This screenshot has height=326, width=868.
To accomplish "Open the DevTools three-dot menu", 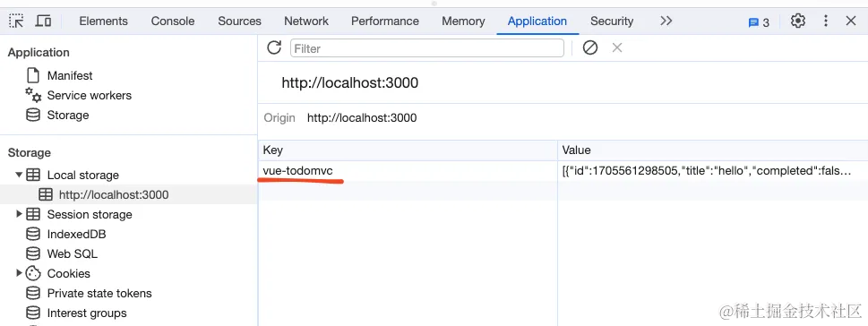I will point(826,21).
